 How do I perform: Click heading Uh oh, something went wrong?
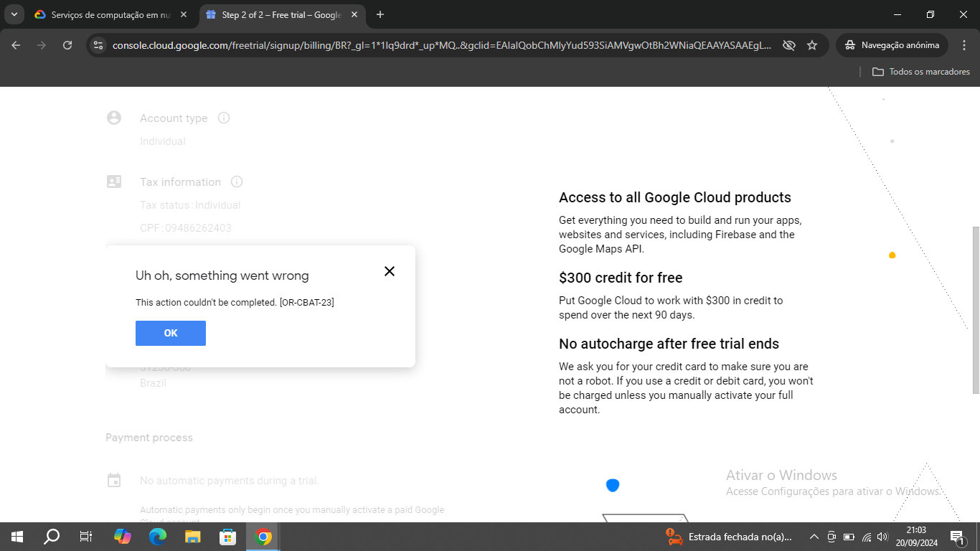click(x=222, y=275)
